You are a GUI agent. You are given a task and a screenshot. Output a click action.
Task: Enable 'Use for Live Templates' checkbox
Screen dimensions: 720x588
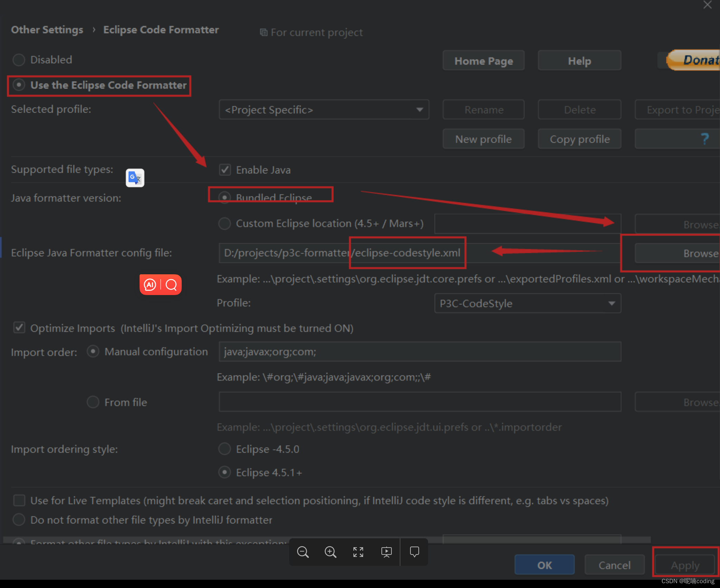19,500
